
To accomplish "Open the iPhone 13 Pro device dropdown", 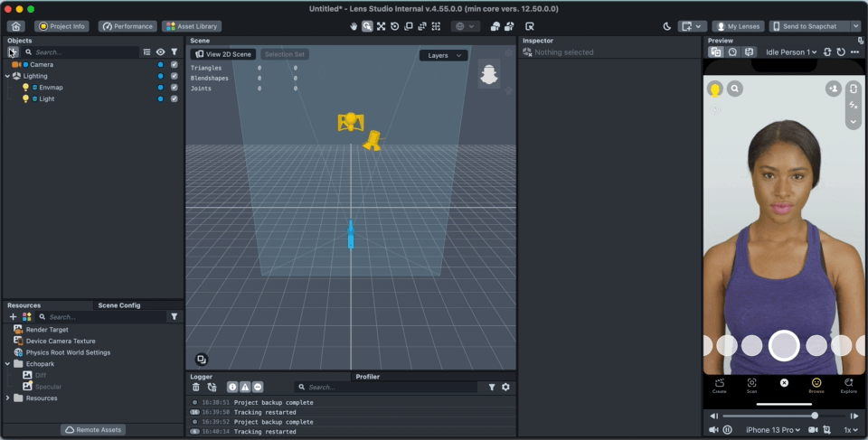I will point(774,430).
